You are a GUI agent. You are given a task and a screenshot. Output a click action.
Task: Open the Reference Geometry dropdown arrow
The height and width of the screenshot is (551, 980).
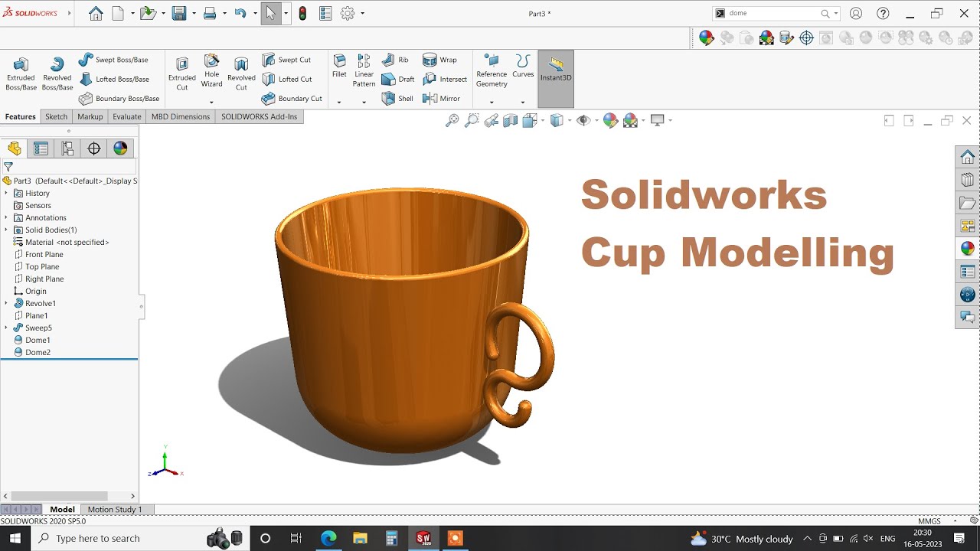click(492, 102)
